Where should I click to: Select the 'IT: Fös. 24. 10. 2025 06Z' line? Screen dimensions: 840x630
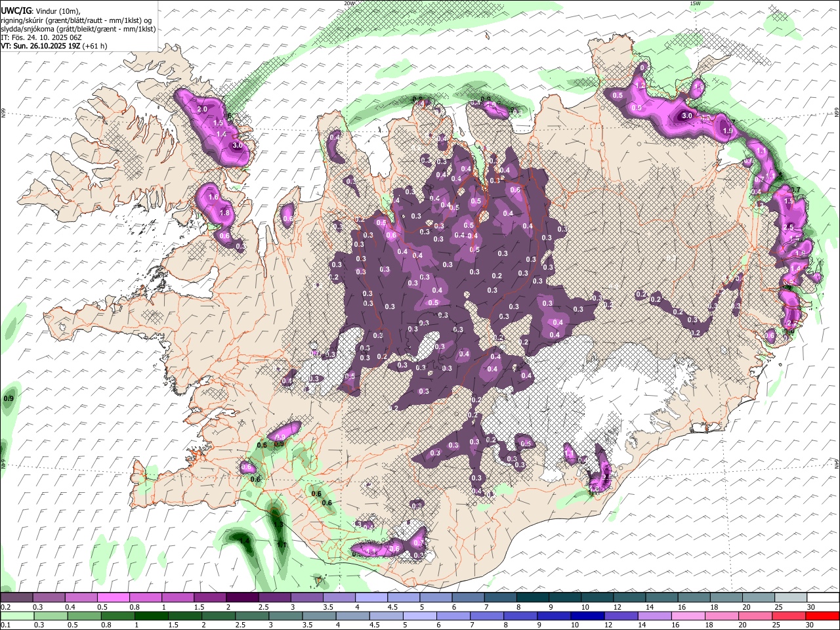41,37
